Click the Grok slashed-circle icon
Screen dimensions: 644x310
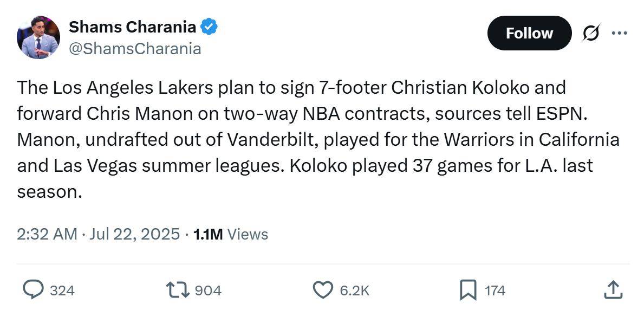click(x=590, y=33)
